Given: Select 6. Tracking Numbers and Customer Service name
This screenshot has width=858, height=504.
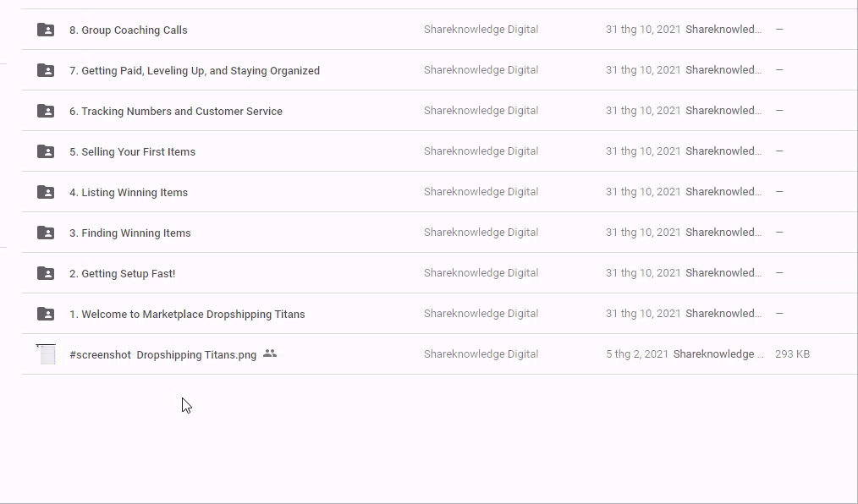Looking at the screenshot, I should pyautogui.click(x=176, y=112).
